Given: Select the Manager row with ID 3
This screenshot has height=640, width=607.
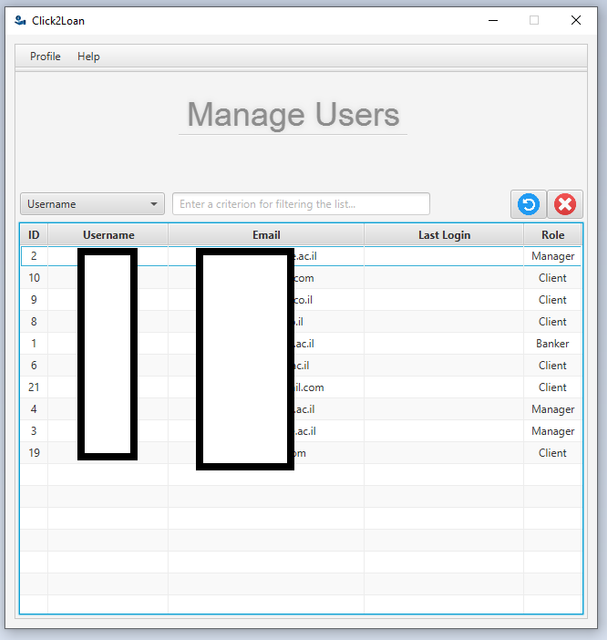Looking at the screenshot, I should click(x=301, y=431).
